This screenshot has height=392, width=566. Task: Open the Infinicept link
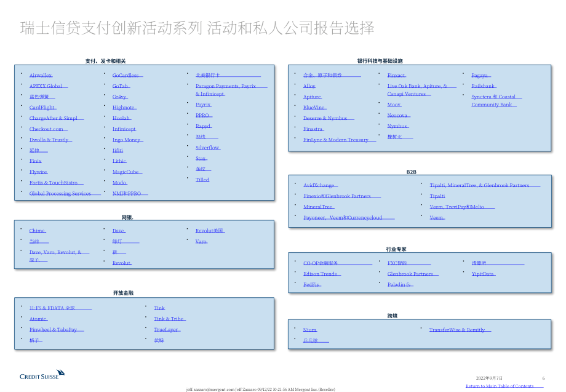[124, 129]
